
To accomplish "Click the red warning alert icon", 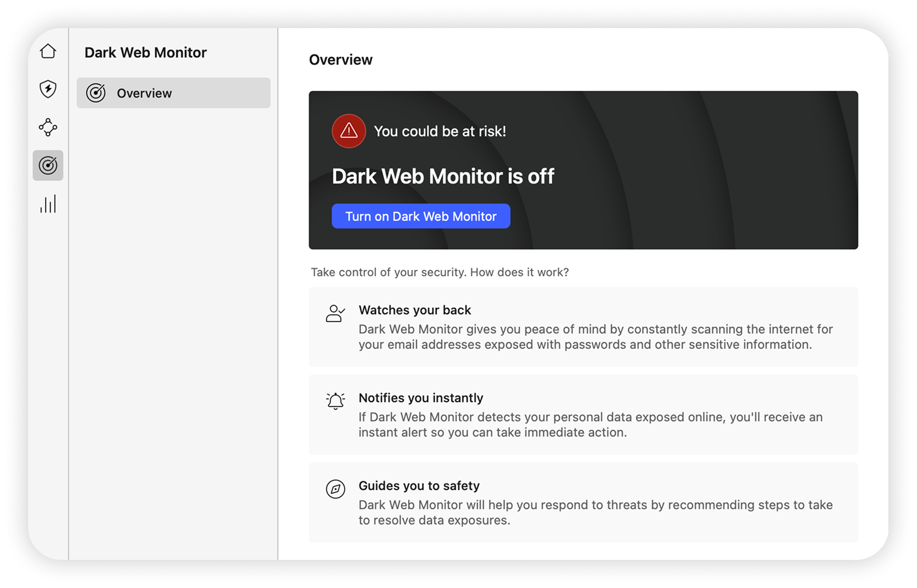I will 348,131.
